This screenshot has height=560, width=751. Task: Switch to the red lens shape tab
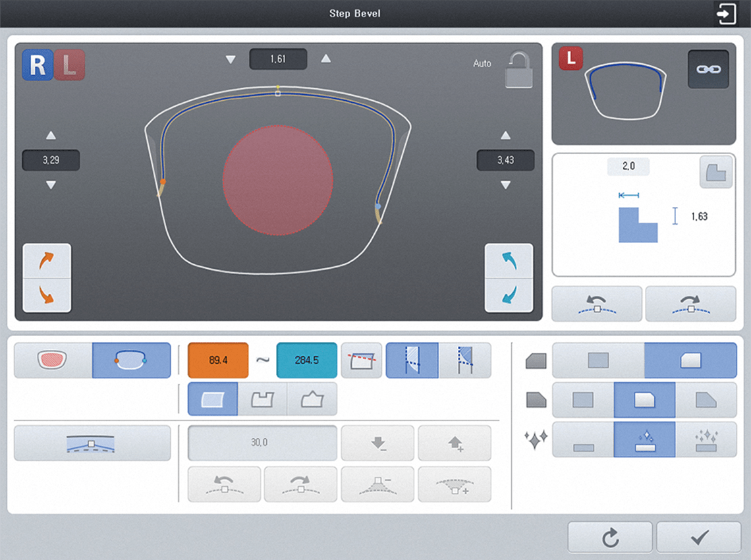[53, 360]
